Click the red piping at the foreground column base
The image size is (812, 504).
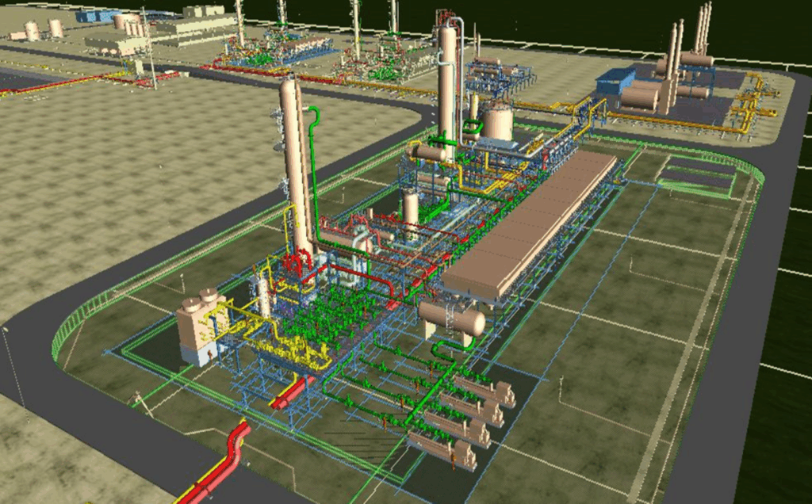tap(297, 264)
